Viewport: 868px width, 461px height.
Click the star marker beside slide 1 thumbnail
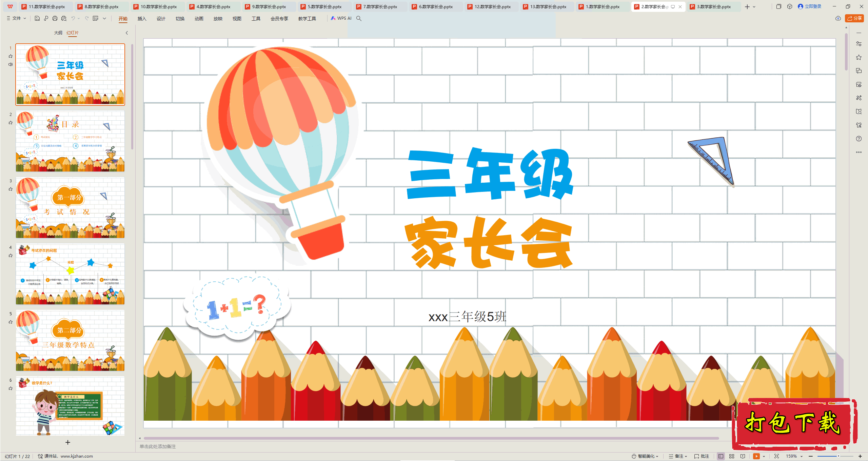click(x=11, y=56)
